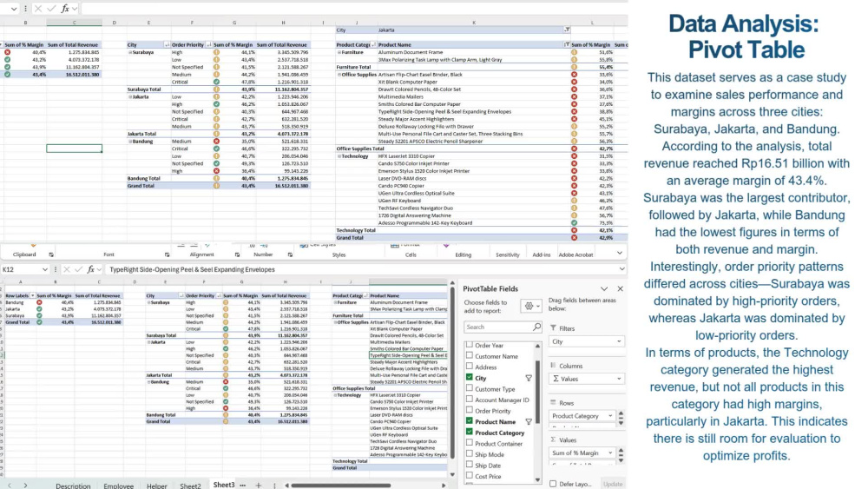Click vertical scrollbar down arrow of lower sheet
Screen dimensions: 868x489
452,474
